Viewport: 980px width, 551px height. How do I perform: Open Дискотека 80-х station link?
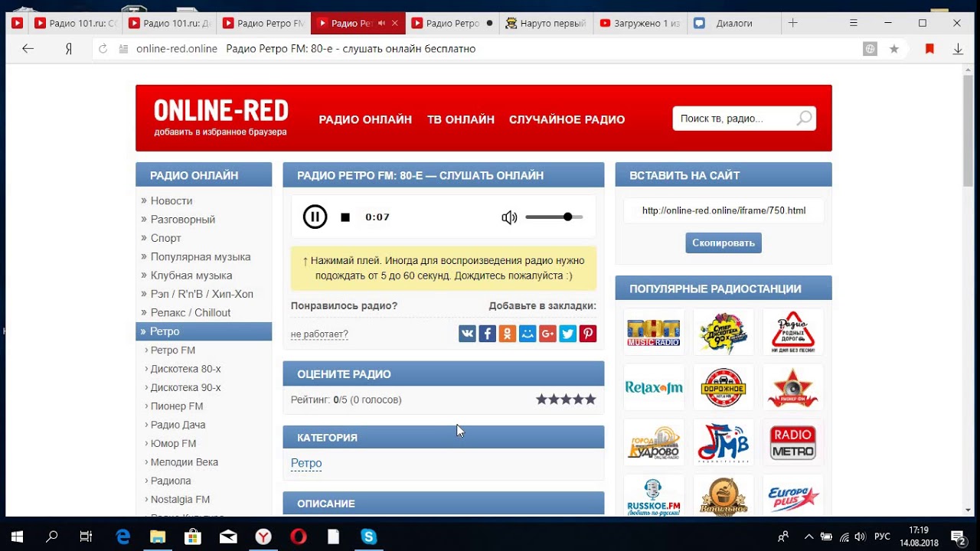(x=186, y=369)
